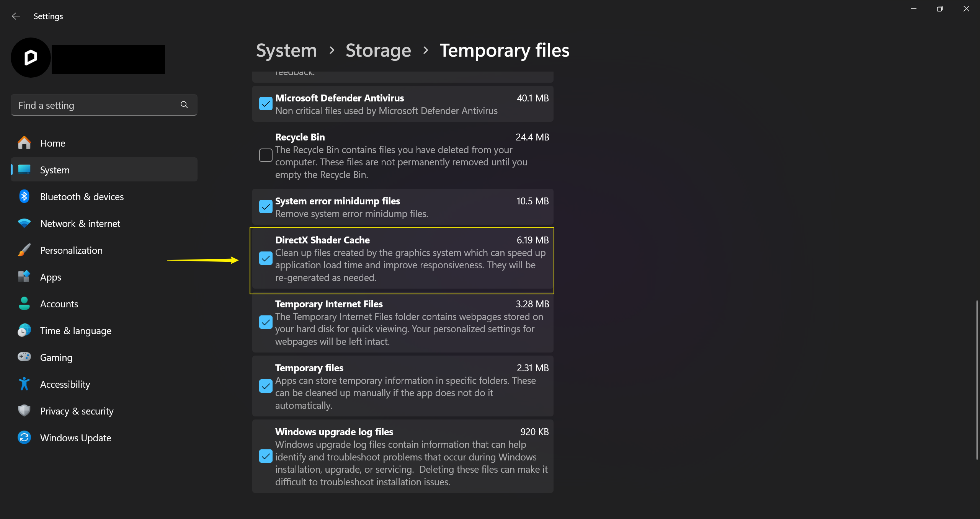This screenshot has height=519, width=980.
Task: Open Network & internet settings
Action: click(x=104, y=223)
